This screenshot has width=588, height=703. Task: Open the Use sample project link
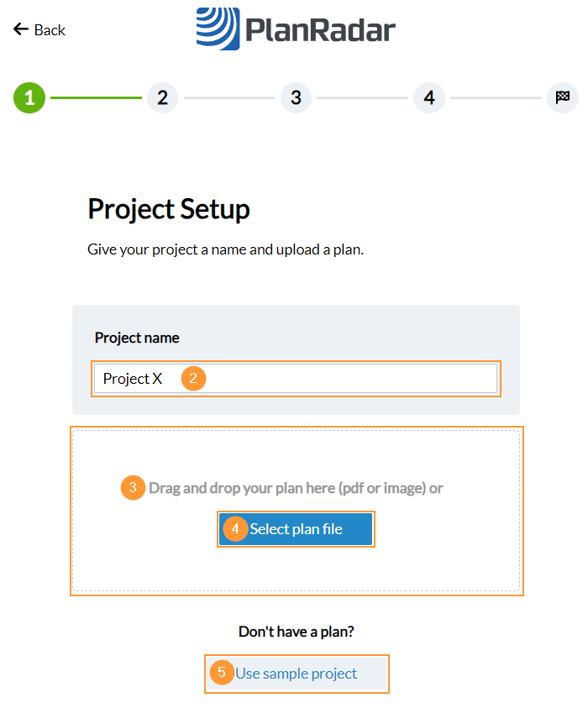click(x=297, y=674)
